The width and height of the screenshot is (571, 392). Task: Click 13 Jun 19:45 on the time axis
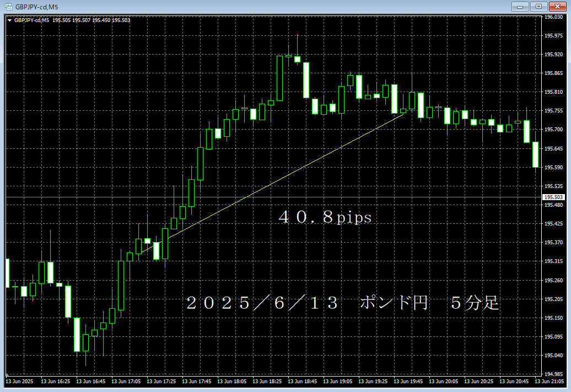click(x=408, y=382)
